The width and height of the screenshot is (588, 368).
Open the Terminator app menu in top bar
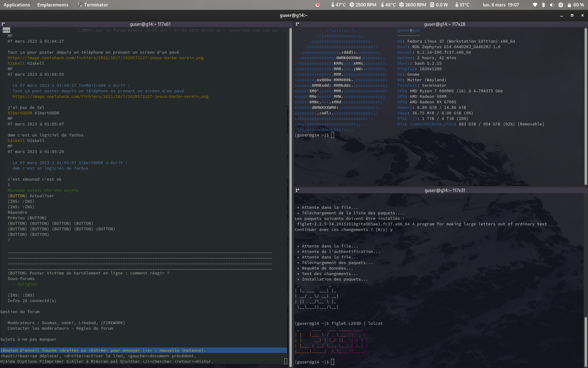click(x=93, y=5)
